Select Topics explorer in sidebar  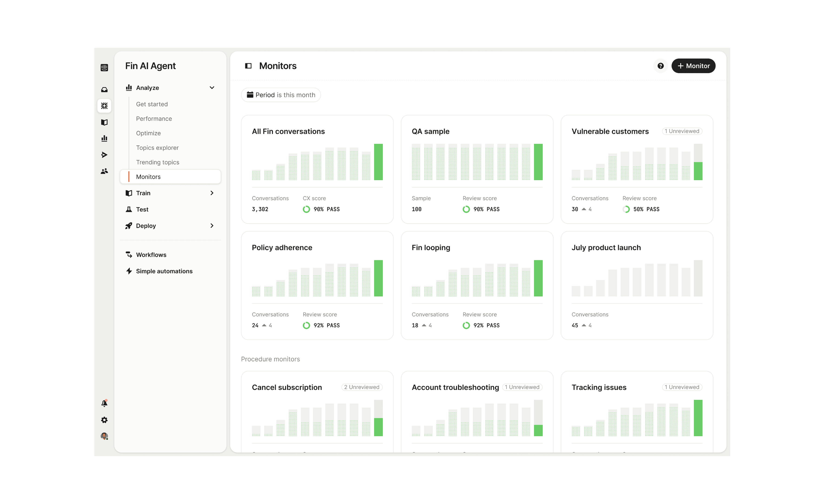[x=157, y=147]
